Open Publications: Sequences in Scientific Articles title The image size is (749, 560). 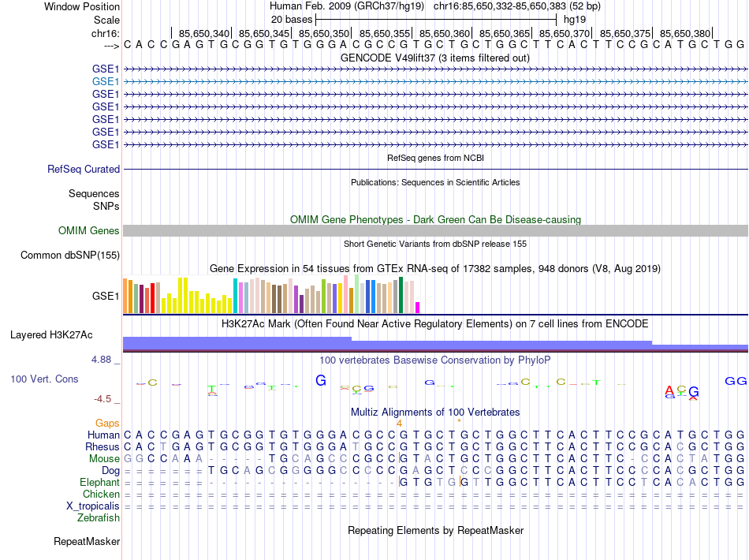pos(435,182)
